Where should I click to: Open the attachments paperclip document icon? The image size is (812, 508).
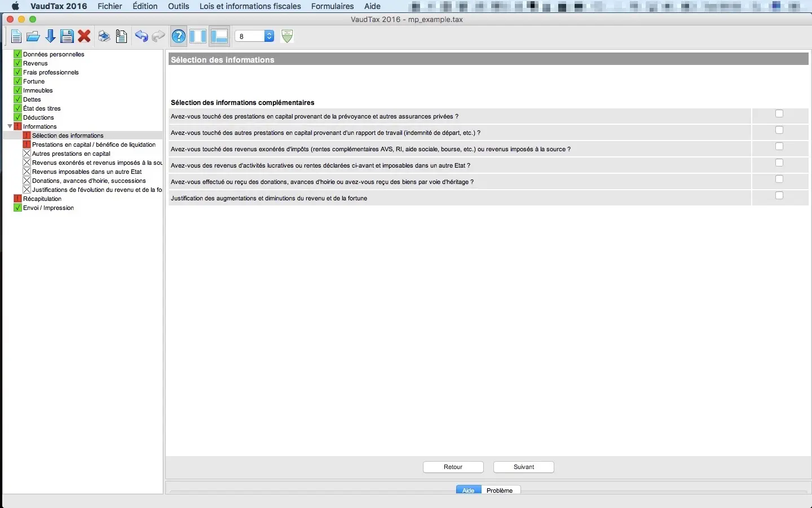coord(121,37)
